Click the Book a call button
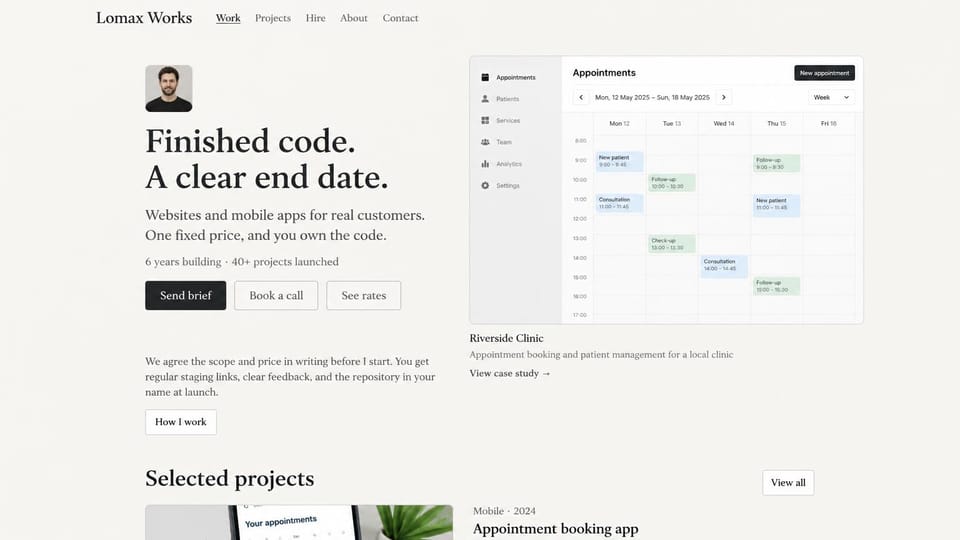The width and height of the screenshot is (960, 540). (276, 295)
